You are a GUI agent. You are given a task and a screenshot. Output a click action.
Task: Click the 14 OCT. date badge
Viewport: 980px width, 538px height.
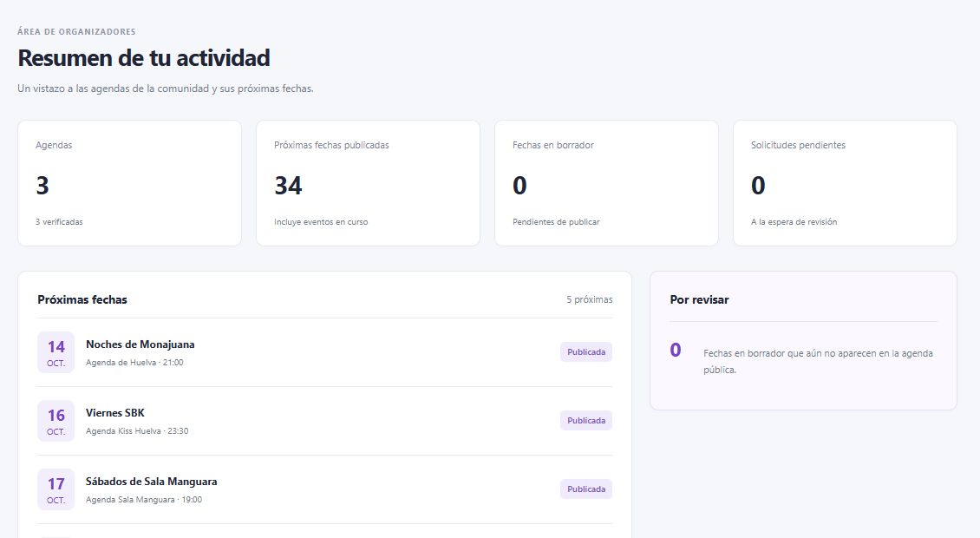coord(56,352)
